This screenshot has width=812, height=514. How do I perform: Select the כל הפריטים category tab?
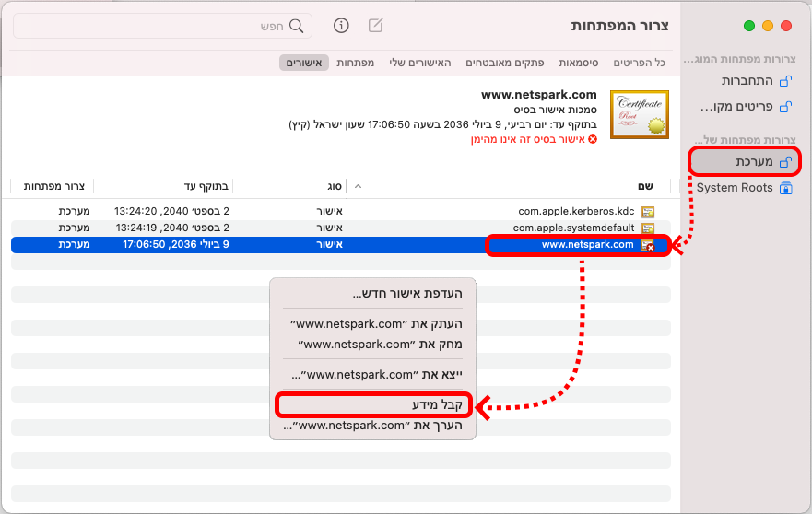pos(639,63)
